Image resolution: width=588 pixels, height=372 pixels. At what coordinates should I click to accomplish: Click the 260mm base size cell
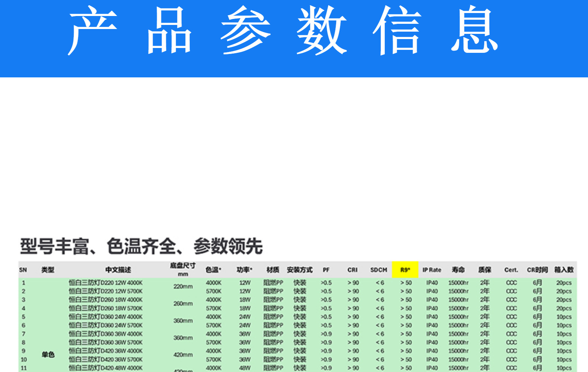tap(183, 304)
